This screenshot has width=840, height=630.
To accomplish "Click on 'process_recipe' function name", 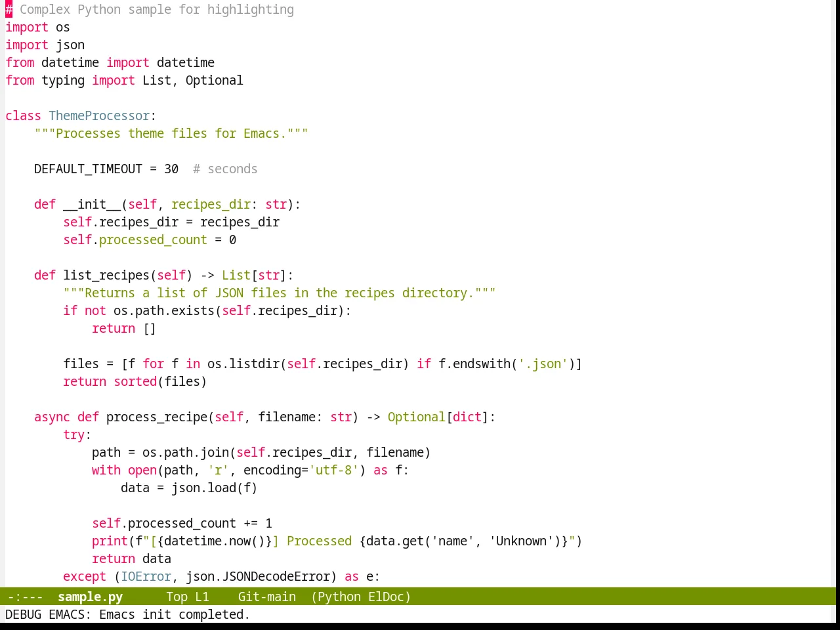I will (157, 417).
